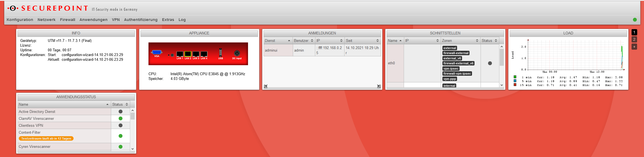Sort Anmeldungen by Dienst column

(278, 40)
